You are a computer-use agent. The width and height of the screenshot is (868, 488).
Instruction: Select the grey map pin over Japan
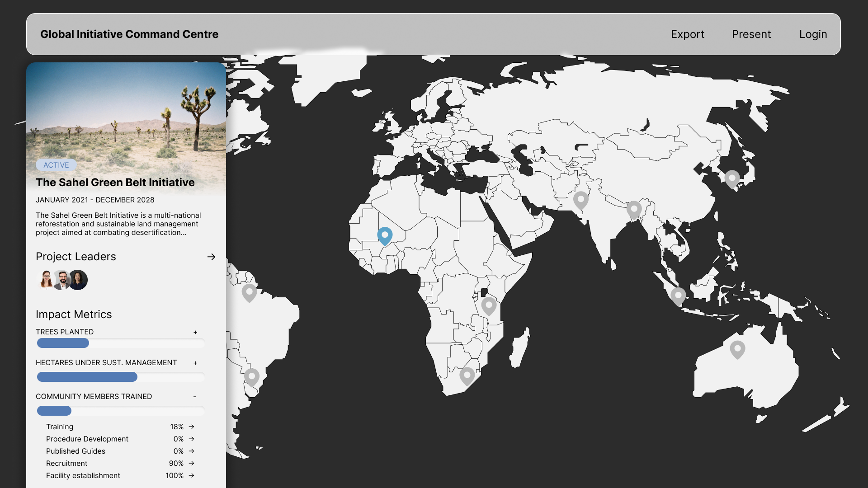point(732,178)
